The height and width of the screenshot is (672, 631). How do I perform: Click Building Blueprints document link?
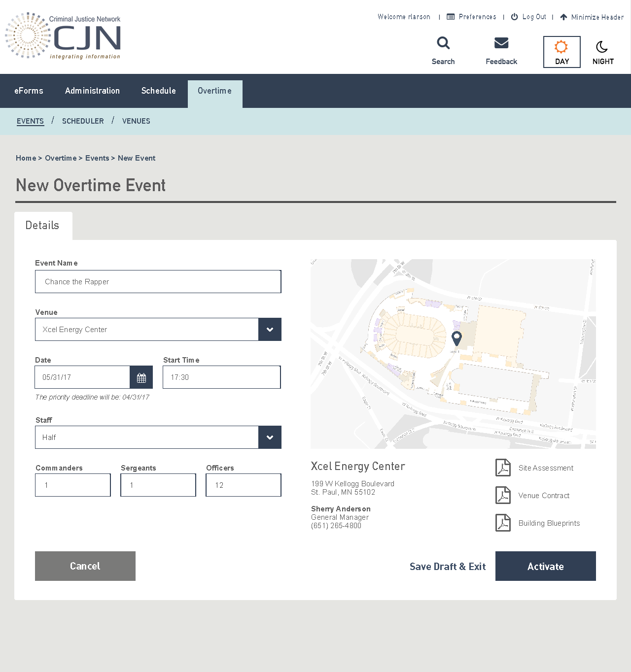(549, 523)
